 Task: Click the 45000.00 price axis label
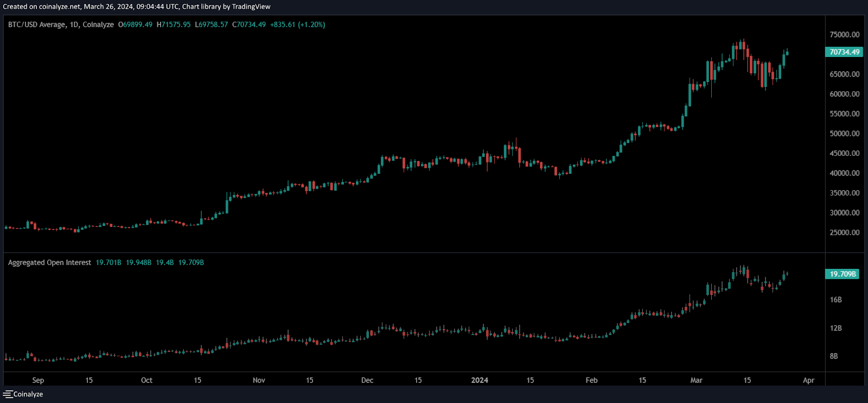844,153
